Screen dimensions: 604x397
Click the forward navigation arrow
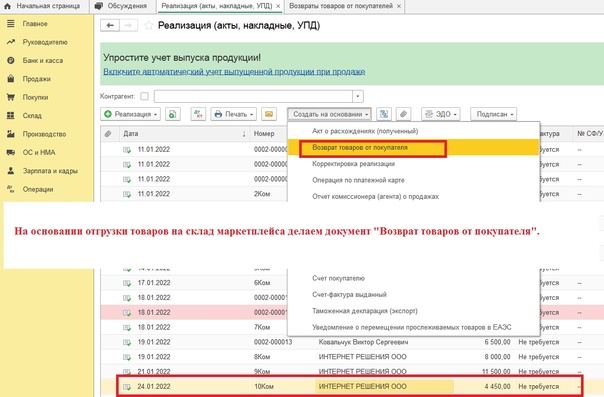[x=128, y=25]
